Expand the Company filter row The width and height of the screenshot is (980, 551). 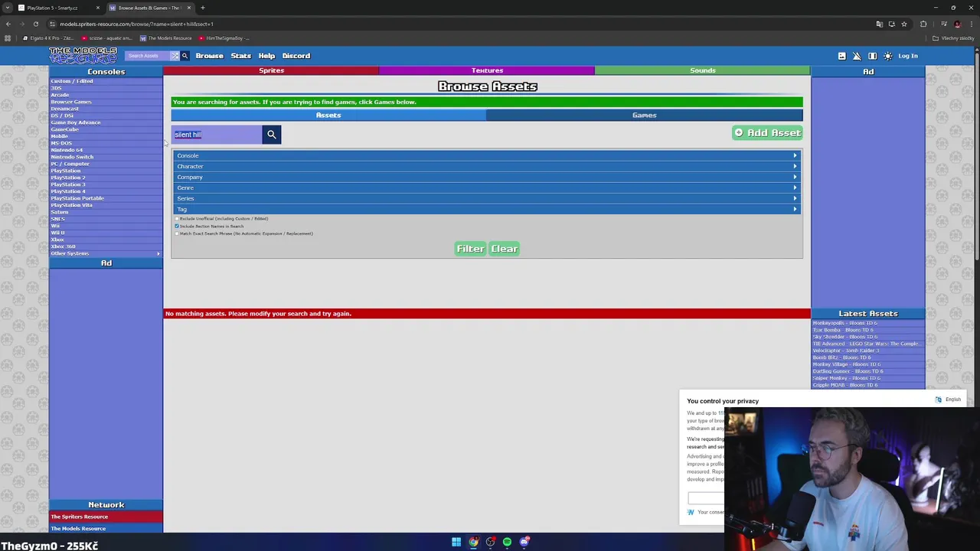pyautogui.click(x=487, y=177)
